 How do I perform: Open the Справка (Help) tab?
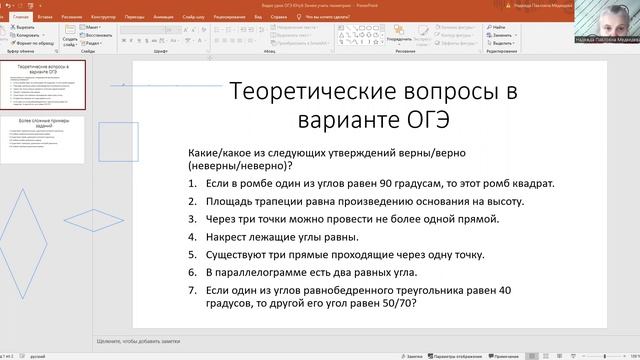(x=279, y=17)
